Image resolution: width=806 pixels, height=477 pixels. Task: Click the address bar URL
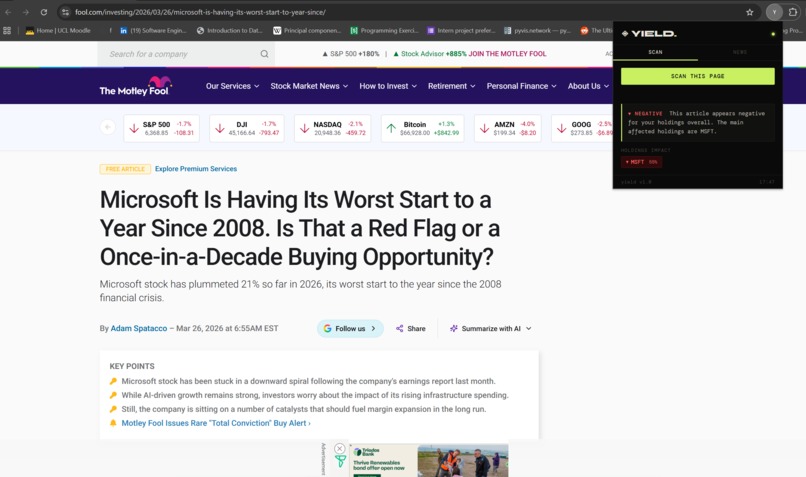[x=200, y=12]
